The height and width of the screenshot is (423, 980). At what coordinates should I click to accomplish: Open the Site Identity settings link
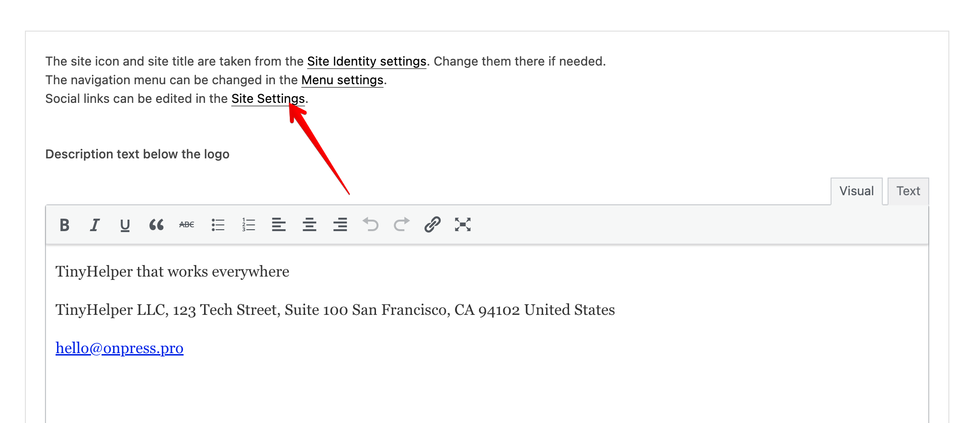click(x=366, y=61)
